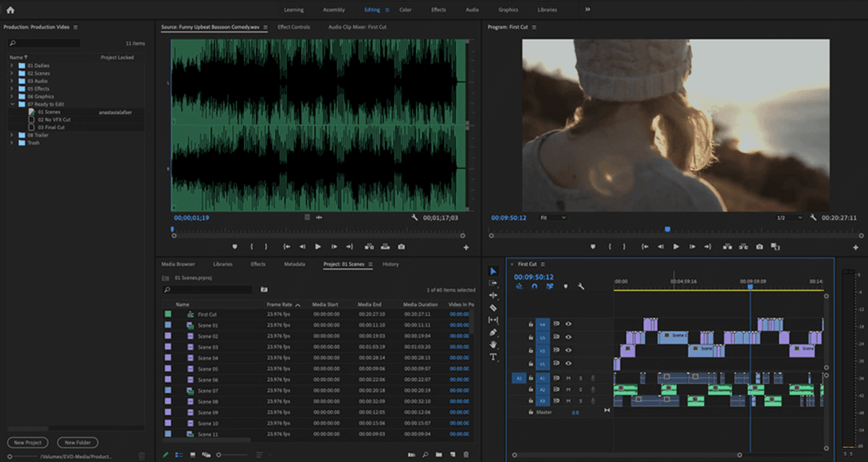
Task: Select the Type tool
Action: (493, 357)
